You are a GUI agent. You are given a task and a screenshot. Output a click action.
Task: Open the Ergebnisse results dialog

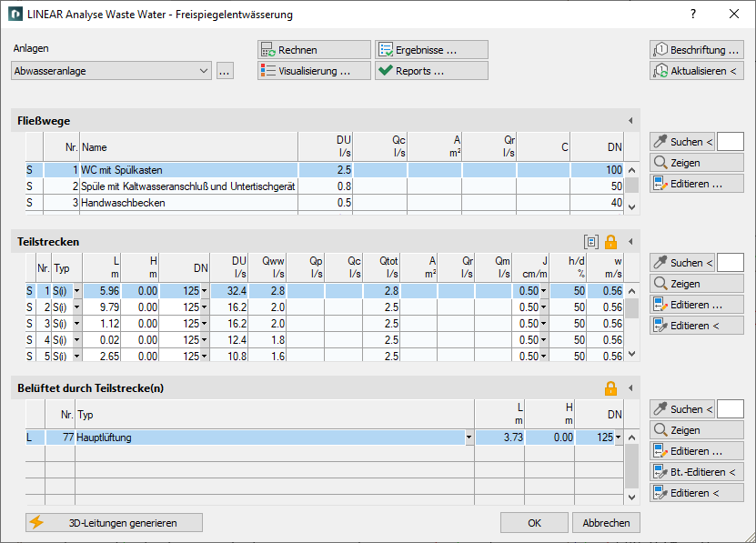point(431,50)
